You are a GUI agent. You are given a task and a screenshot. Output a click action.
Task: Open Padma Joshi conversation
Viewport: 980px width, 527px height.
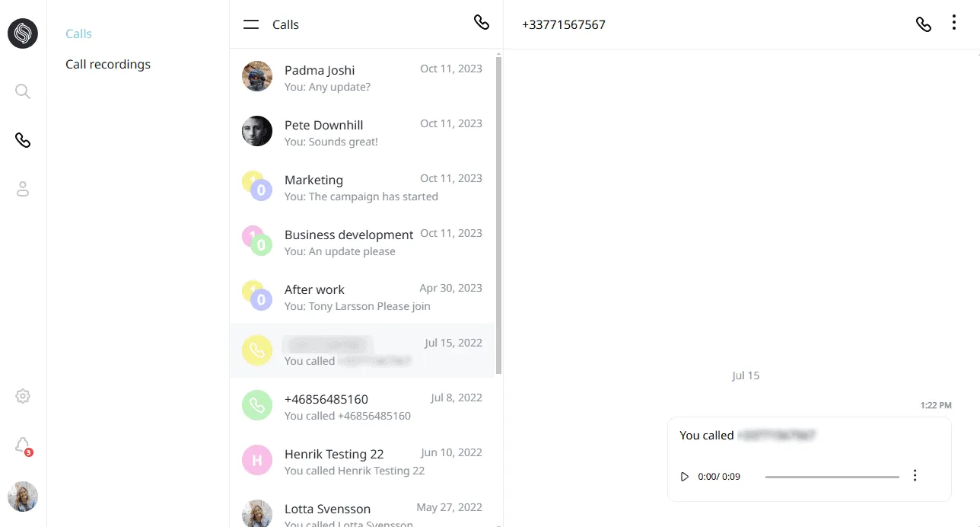(362, 77)
